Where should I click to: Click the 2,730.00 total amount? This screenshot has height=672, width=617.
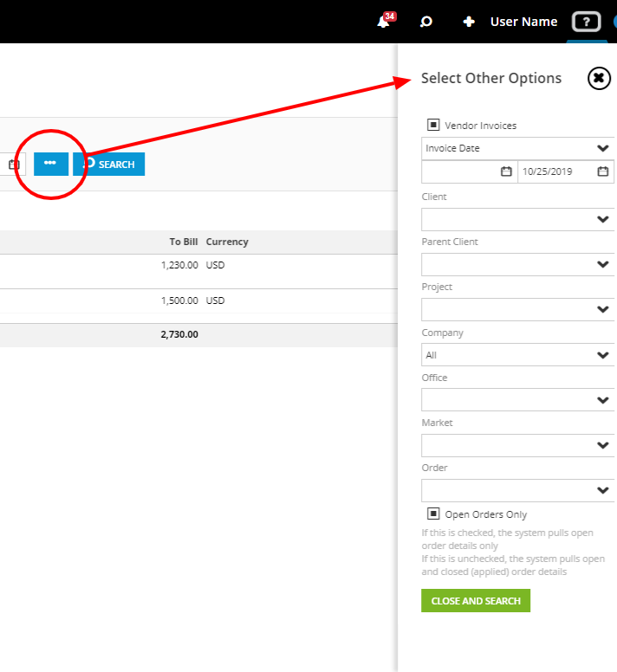pos(179,334)
